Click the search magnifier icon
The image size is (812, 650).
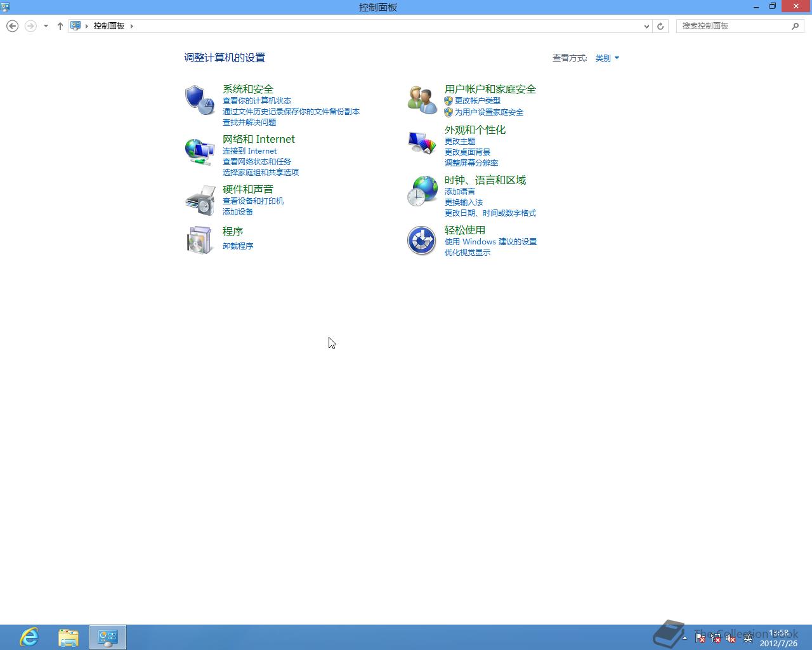pyautogui.click(x=796, y=26)
